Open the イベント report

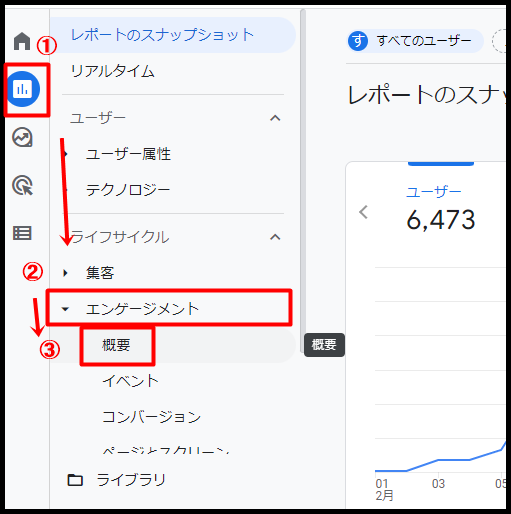[130, 381]
